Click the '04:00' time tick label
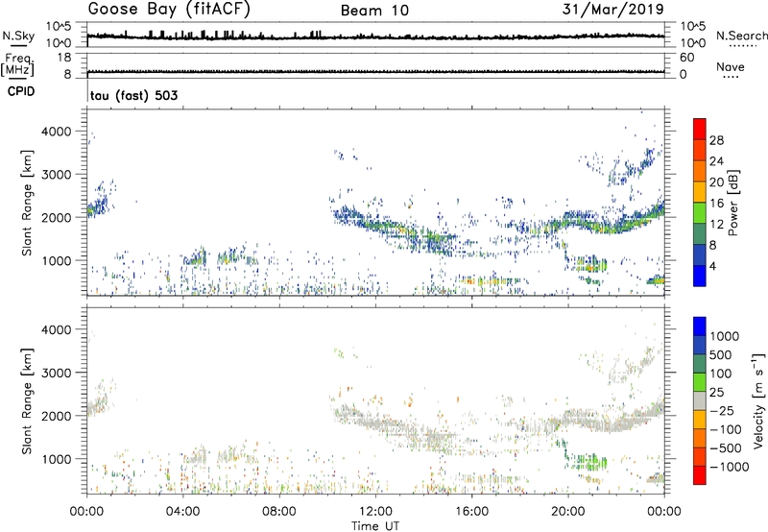The height and width of the screenshot is (532, 768). coord(182,512)
